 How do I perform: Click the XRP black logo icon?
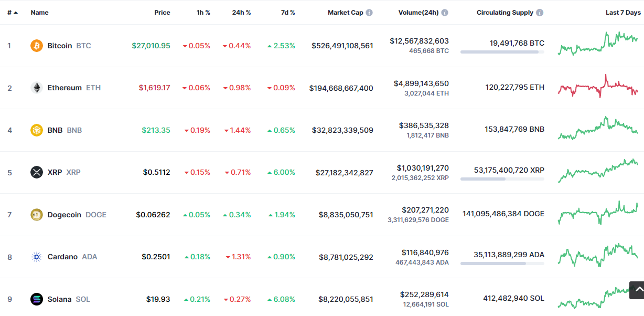[x=37, y=172]
